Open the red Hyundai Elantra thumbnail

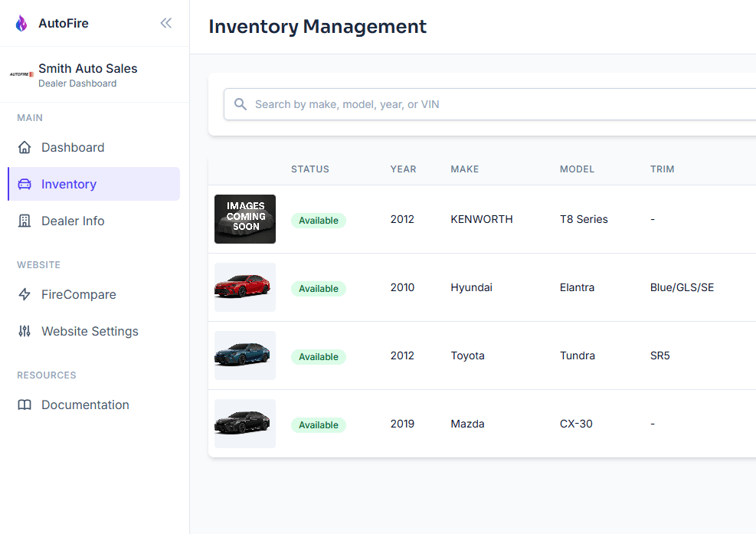245,287
